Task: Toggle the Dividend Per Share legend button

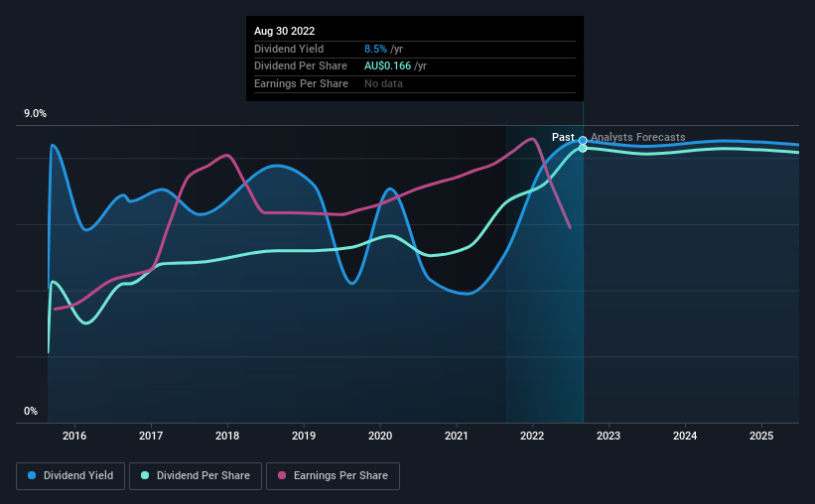Action: point(196,476)
